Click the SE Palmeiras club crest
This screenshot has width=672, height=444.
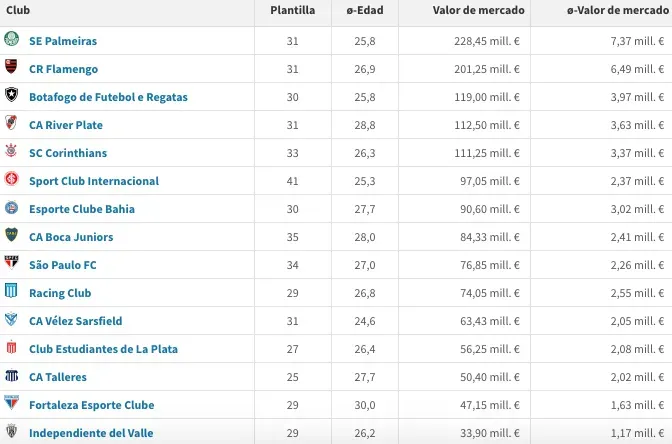pos(11,41)
